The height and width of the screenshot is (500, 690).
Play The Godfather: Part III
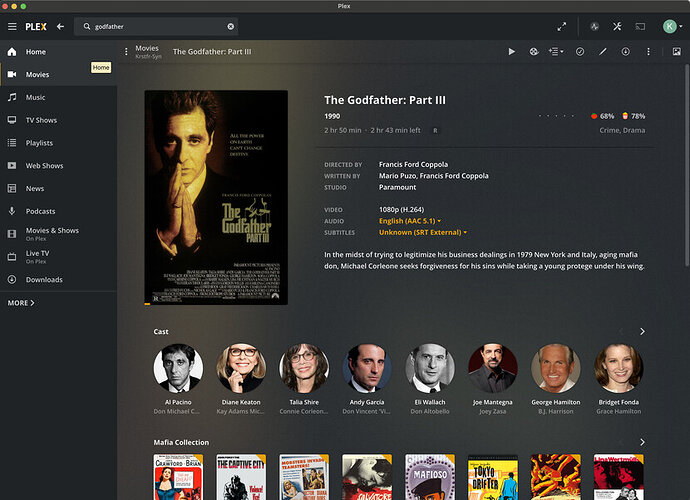coord(511,51)
